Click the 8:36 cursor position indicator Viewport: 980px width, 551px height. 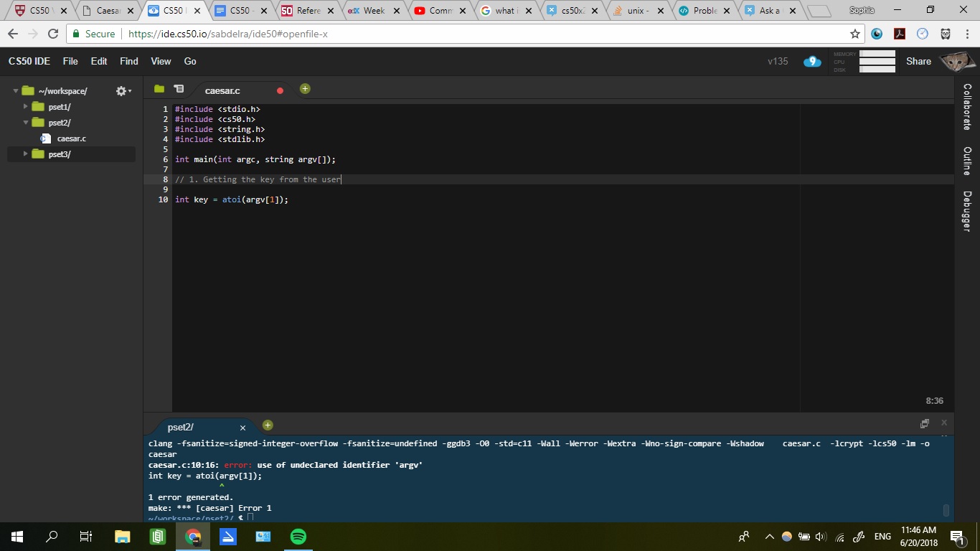[x=935, y=401]
